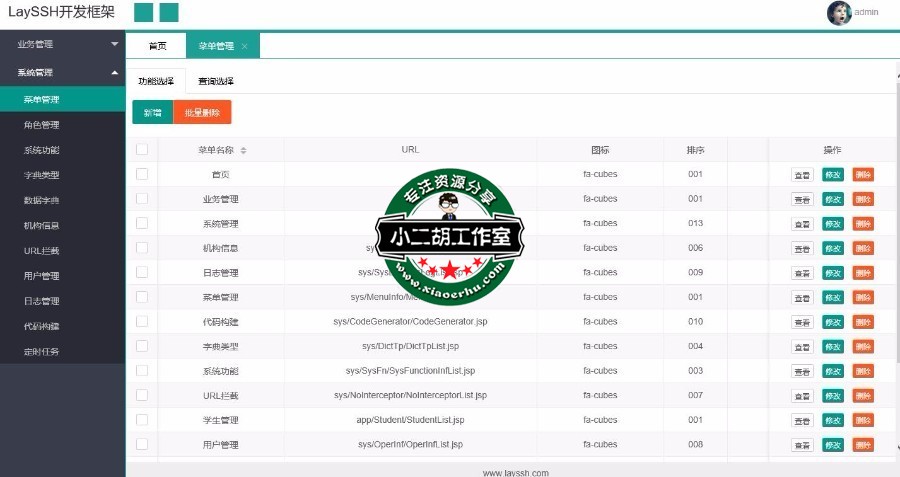Open 角色管理 in the sidebar
Image resolution: width=900 pixels, height=477 pixels.
(x=42, y=125)
